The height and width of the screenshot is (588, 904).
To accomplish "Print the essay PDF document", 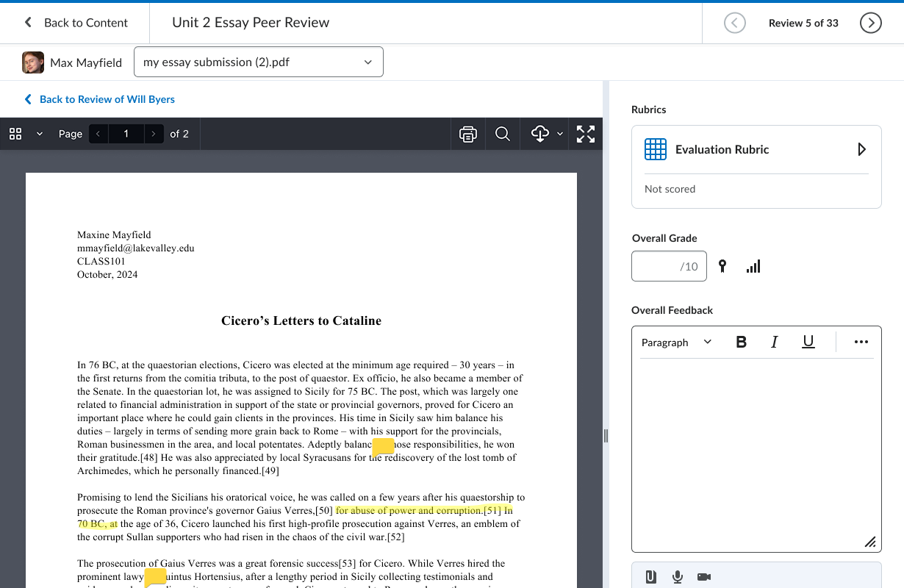I will [x=467, y=134].
